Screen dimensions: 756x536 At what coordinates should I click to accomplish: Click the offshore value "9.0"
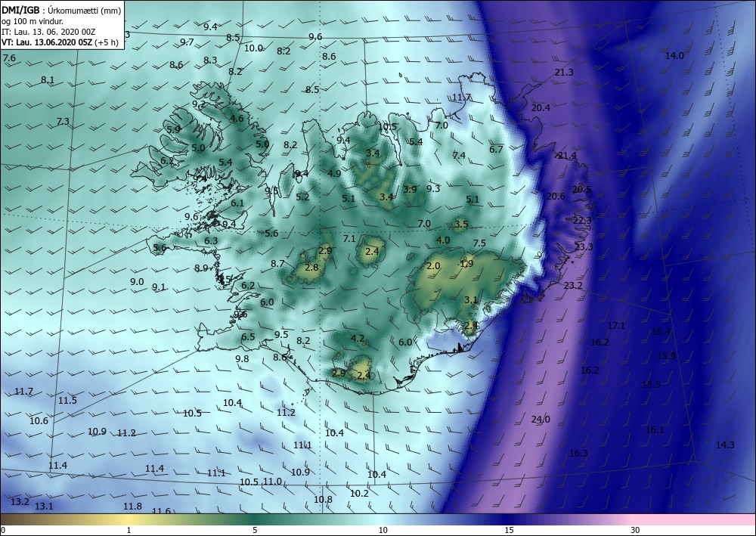click(x=137, y=282)
